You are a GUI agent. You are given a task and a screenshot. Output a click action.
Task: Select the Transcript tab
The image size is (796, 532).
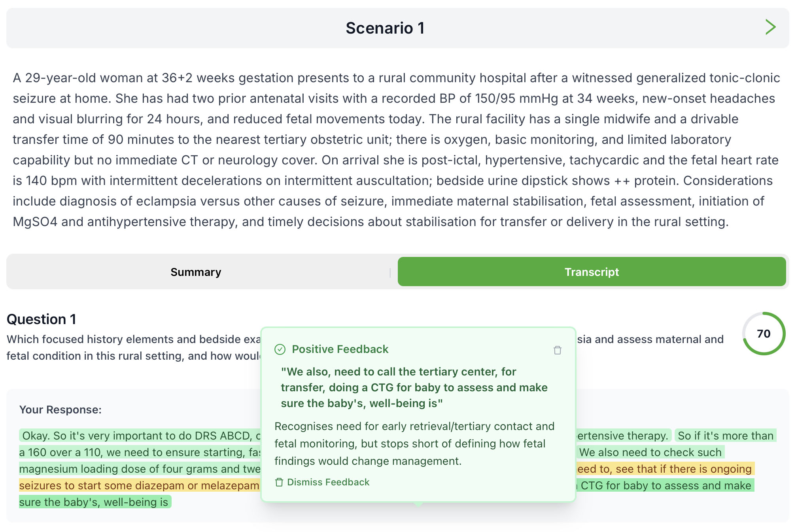[592, 272]
